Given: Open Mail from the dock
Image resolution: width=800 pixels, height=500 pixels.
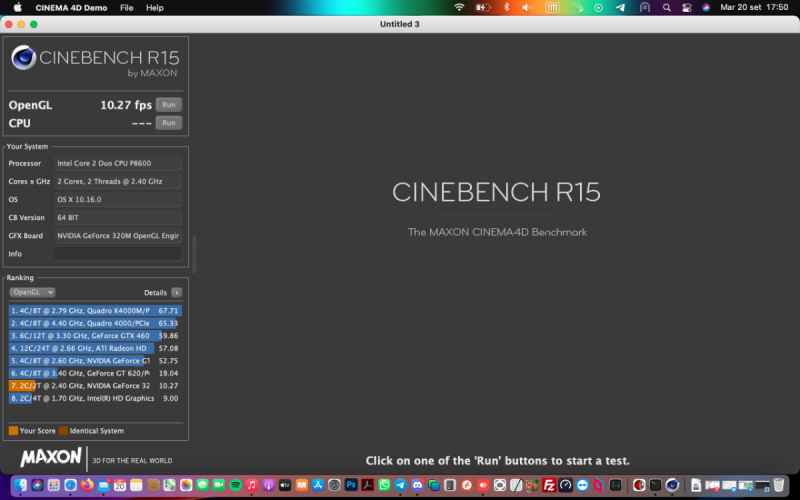Looking at the screenshot, I should (x=104, y=485).
